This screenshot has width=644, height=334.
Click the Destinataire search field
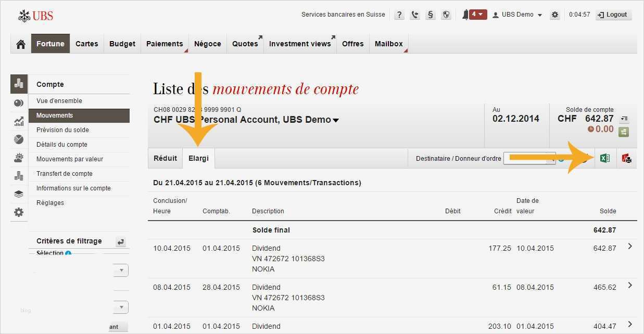coord(529,159)
